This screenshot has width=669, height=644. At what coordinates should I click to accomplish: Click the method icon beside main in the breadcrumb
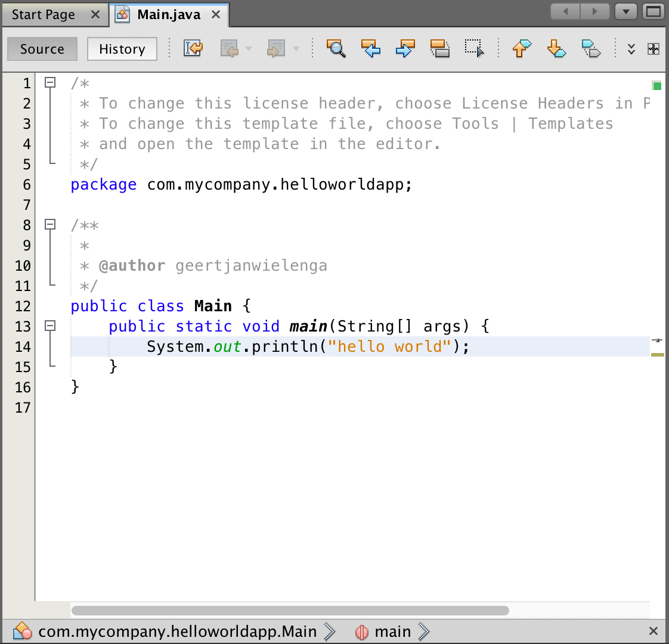click(362, 631)
